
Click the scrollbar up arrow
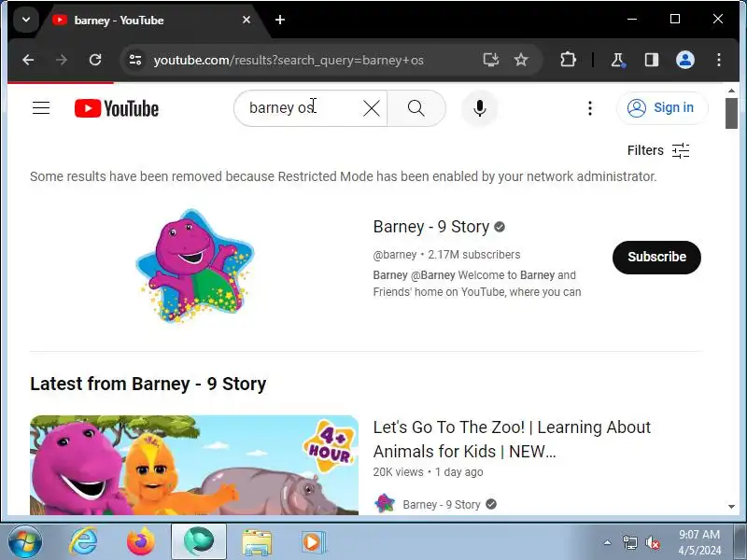click(731, 91)
